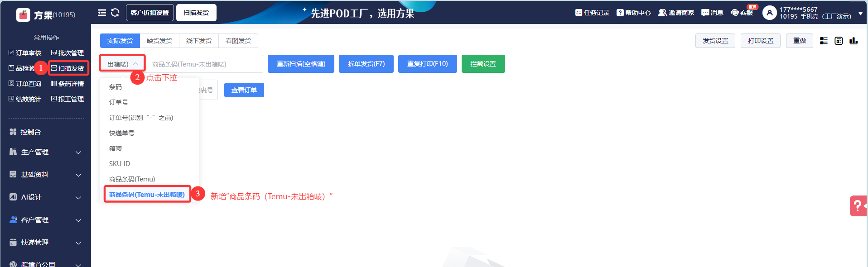Open 条码详情 shortcut
Viewport: 868px width, 267px height.
[x=68, y=84]
